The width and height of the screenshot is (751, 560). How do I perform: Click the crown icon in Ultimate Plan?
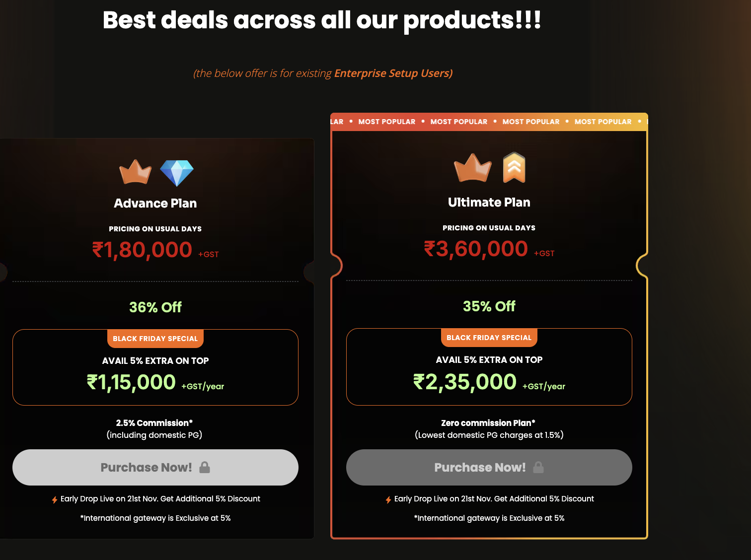click(x=472, y=168)
